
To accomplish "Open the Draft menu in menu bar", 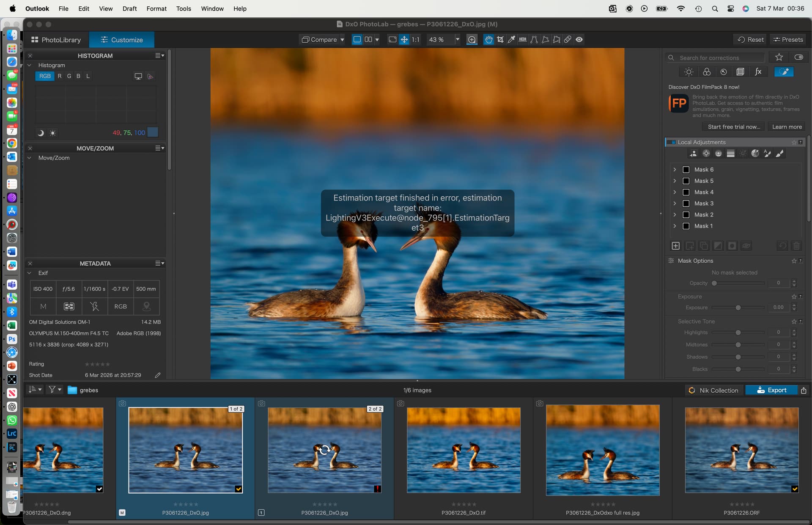I will [x=129, y=8].
